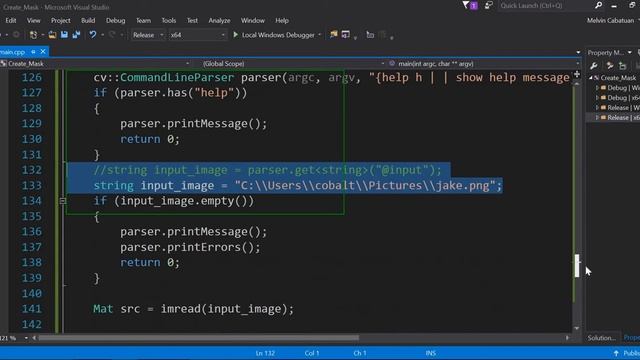This screenshot has height=360, width=640.
Task: Click the horizontal scrollbar right arrow
Action: pyautogui.click(x=567, y=338)
